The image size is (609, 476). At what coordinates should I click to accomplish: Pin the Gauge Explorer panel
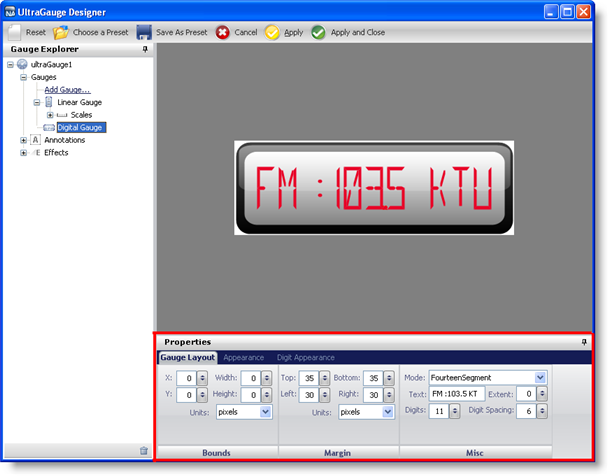[x=145, y=49]
